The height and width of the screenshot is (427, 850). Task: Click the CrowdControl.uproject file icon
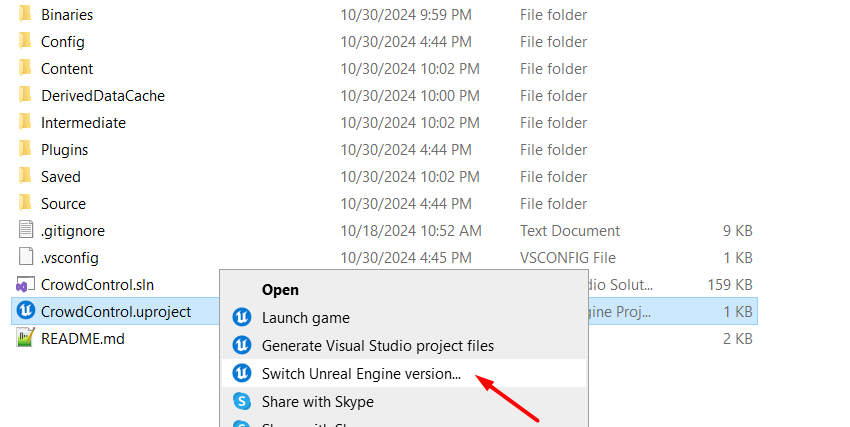pyautogui.click(x=25, y=311)
